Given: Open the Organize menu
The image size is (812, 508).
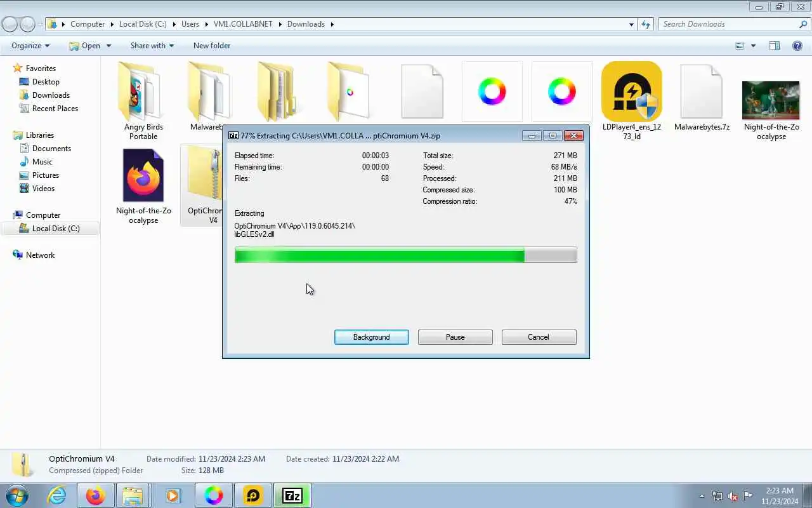Looking at the screenshot, I should coord(30,46).
